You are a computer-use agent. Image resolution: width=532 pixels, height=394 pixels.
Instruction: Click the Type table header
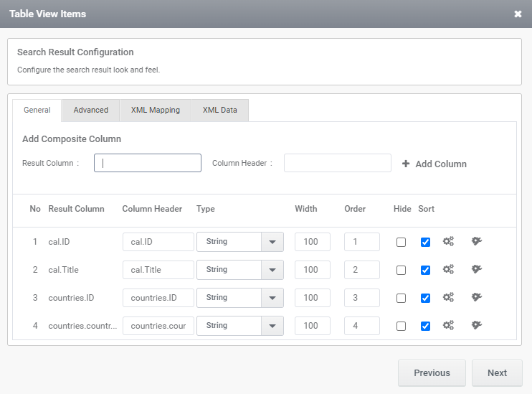pos(206,209)
